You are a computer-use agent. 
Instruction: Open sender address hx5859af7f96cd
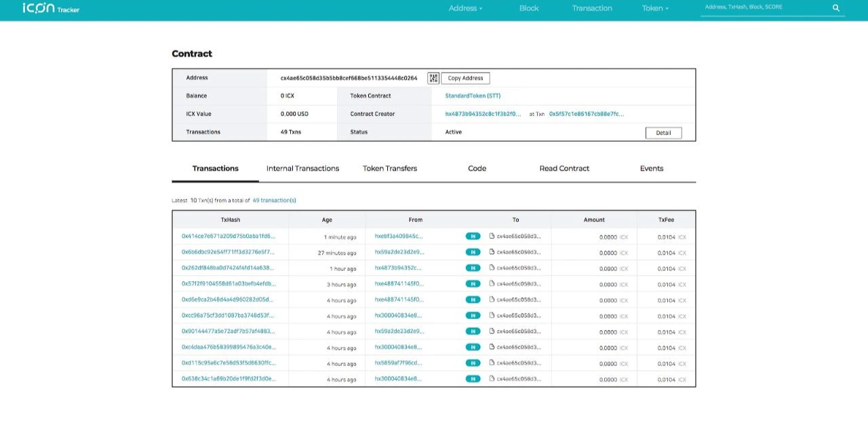(398, 363)
